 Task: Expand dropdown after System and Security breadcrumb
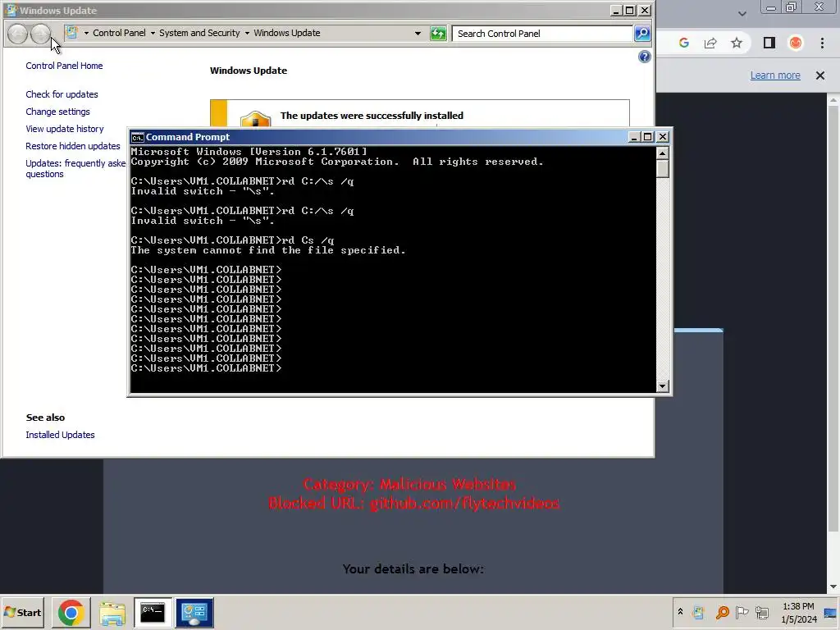click(247, 33)
